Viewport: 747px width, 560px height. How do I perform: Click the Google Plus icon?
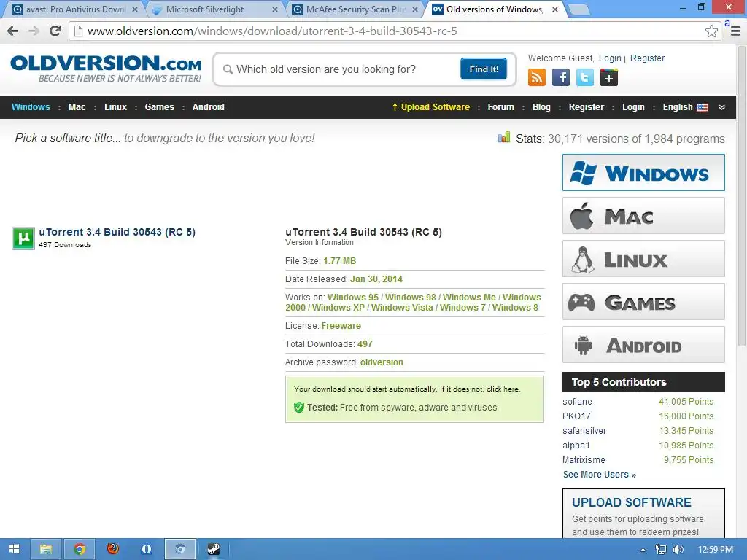coord(609,77)
